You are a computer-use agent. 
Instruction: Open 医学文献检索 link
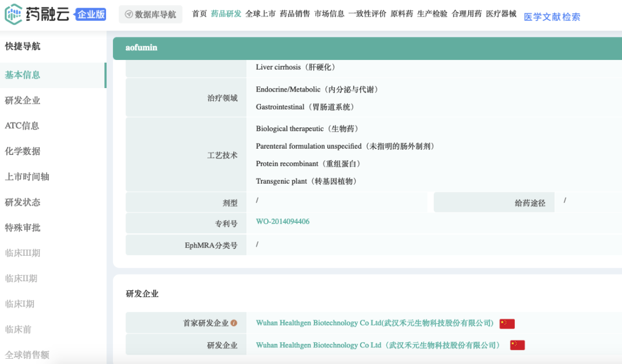pyautogui.click(x=552, y=17)
